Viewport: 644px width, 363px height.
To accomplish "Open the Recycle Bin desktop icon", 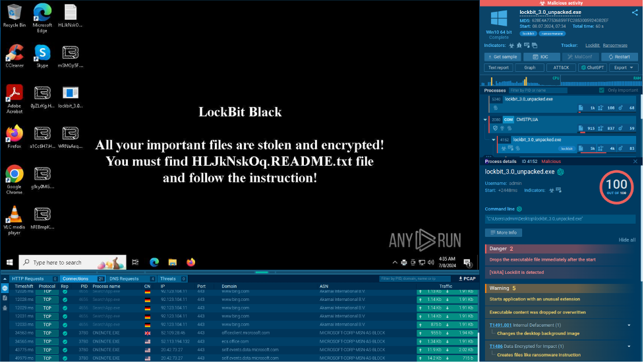I will (x=14, y=16).
